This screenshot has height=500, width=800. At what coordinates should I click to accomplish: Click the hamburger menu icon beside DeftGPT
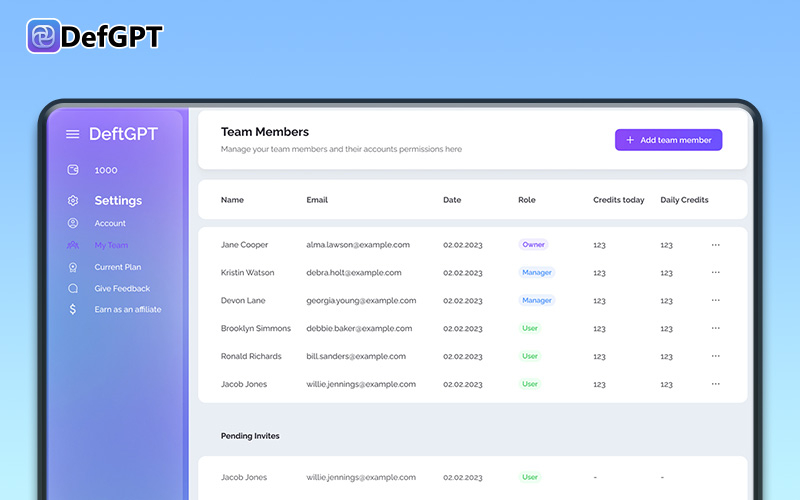tap(72, 134)
